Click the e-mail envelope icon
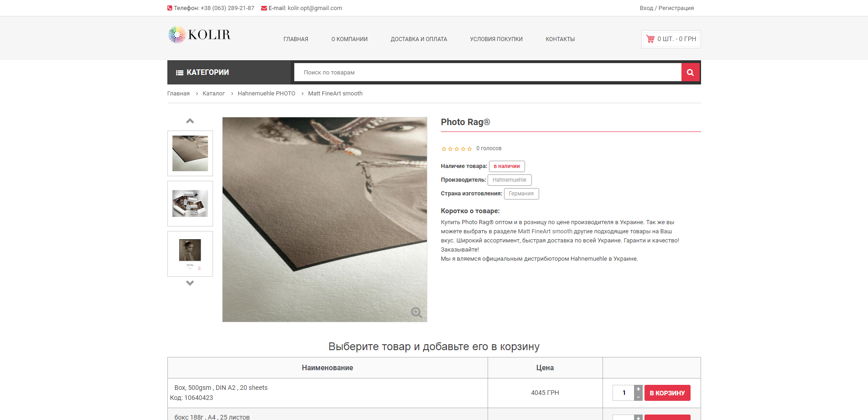The image size is (868, 420). [x=264, y=8]
